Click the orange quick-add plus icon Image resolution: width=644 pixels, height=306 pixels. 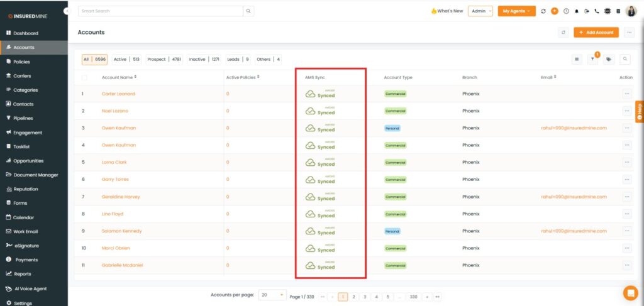554,11
